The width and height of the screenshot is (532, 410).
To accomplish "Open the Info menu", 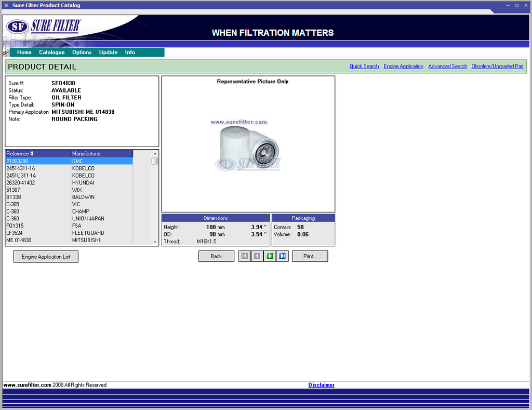I will (130, 52).
